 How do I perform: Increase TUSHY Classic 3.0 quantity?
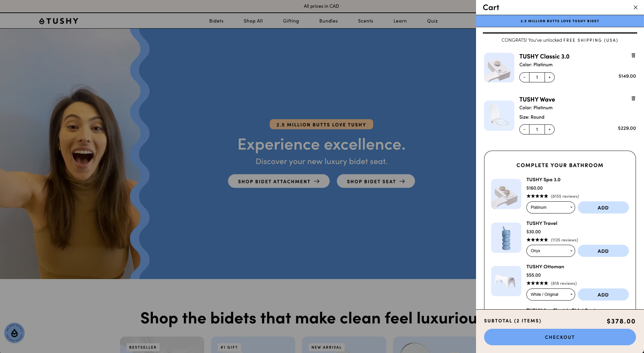pos(550,77)
